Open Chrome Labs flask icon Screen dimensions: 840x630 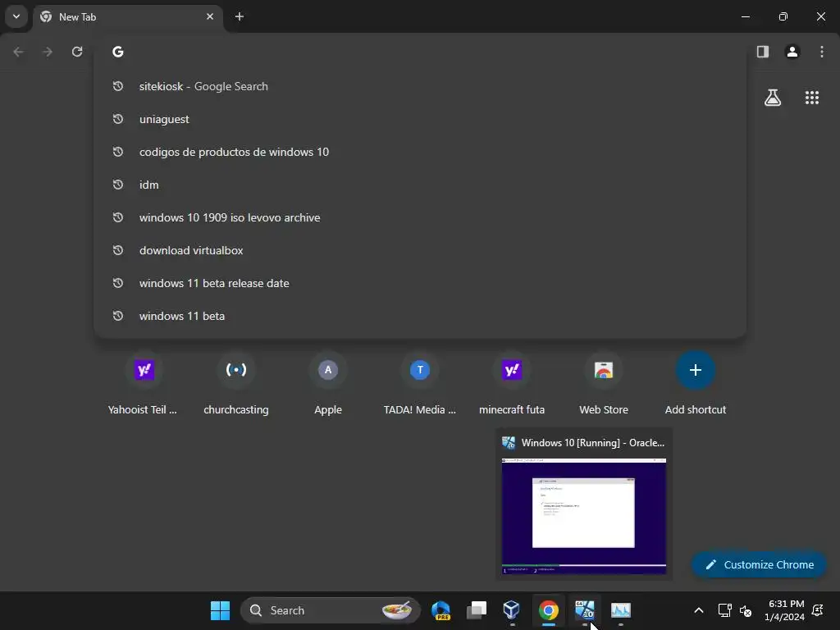coord(773,98)
